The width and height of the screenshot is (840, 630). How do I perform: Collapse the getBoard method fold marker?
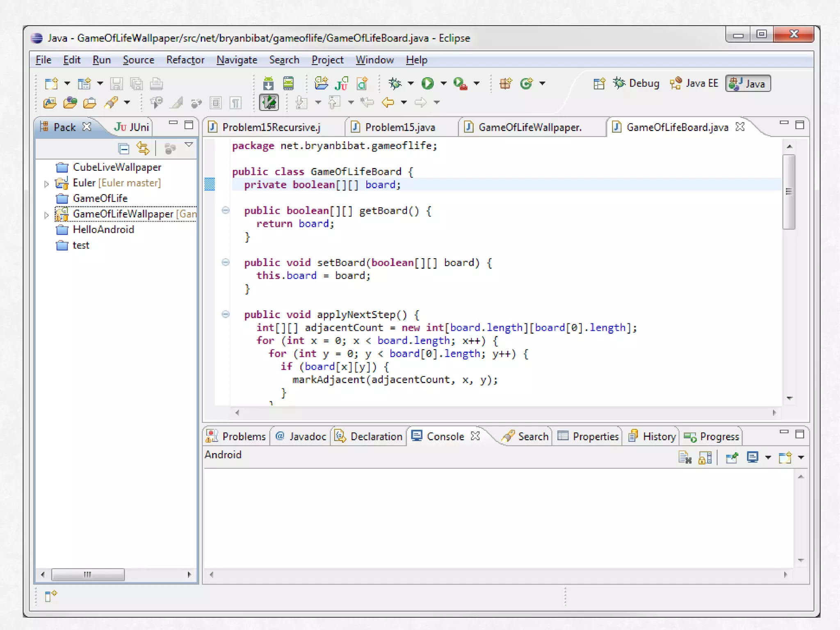pyautogui.click(x=226, y=211)
